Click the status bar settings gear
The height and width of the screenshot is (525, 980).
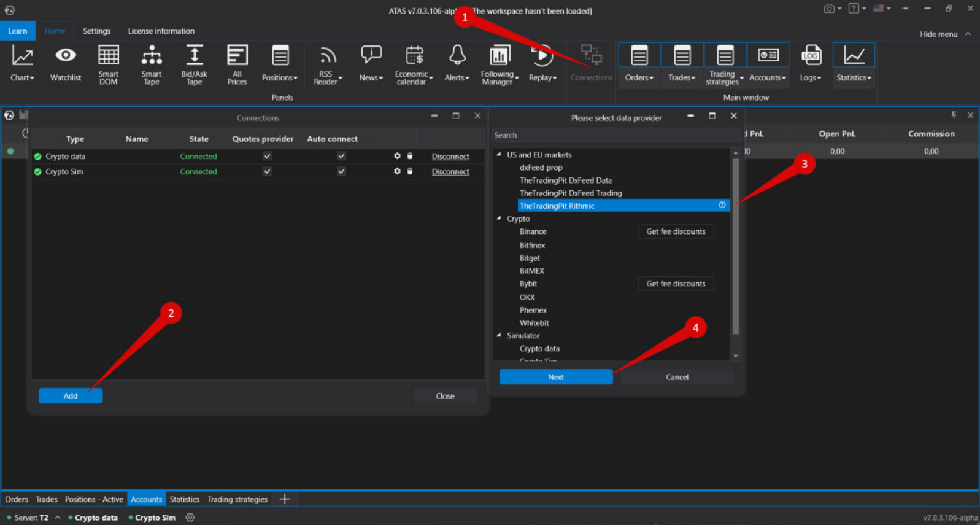pos(190,518)
